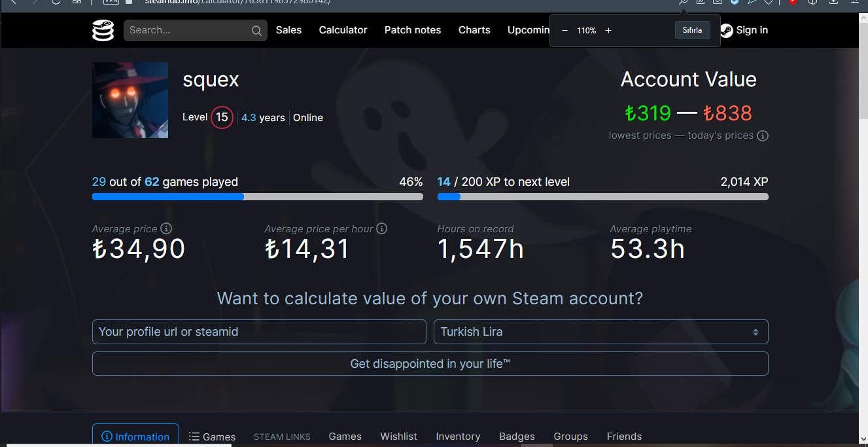This screenshot has width=868, height=447.
Task: Click the XP to next level progress bar
Action: (603, 196)
